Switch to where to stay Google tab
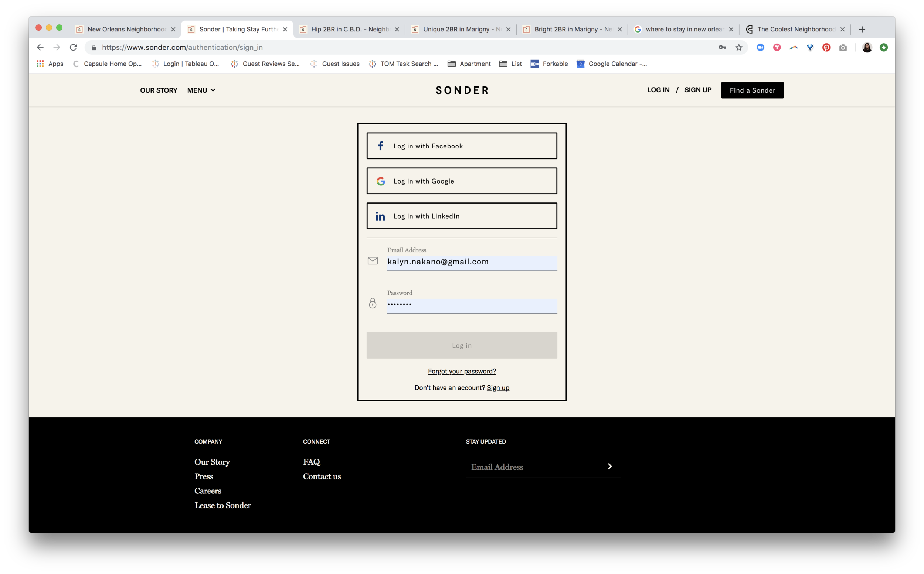Screen dimensions: 924x574 [684, 29]
